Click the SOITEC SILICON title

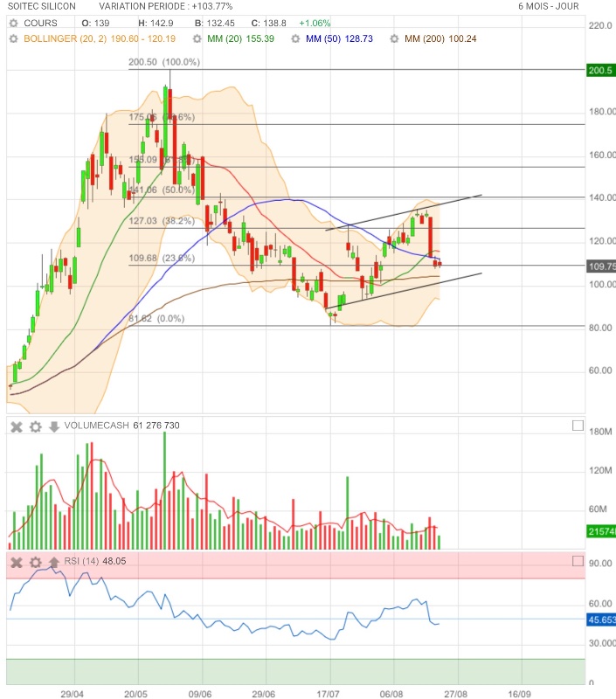[42, 6]
